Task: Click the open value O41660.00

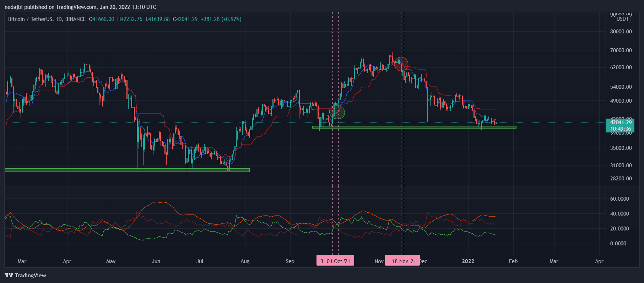Action: [102, 19]
